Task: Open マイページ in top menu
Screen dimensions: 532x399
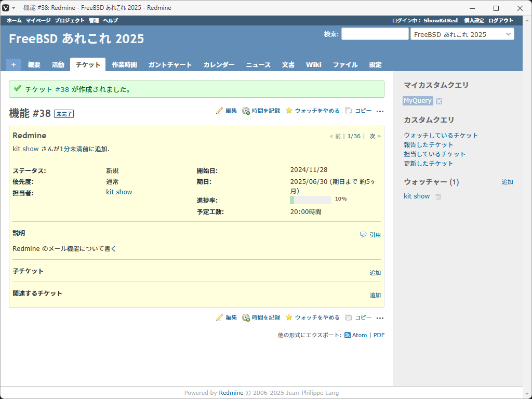Action: (38, 20)
